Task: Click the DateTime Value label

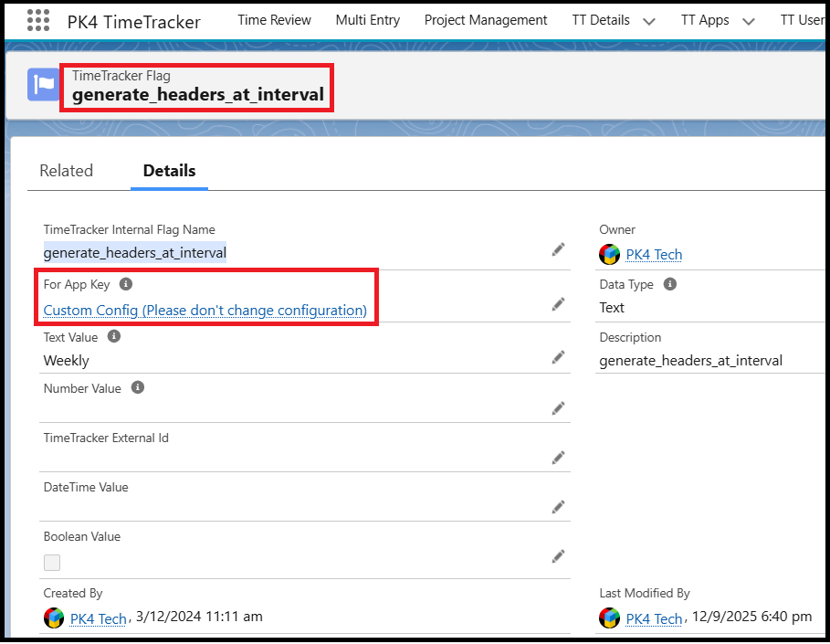Action: (x=86, y=487)
